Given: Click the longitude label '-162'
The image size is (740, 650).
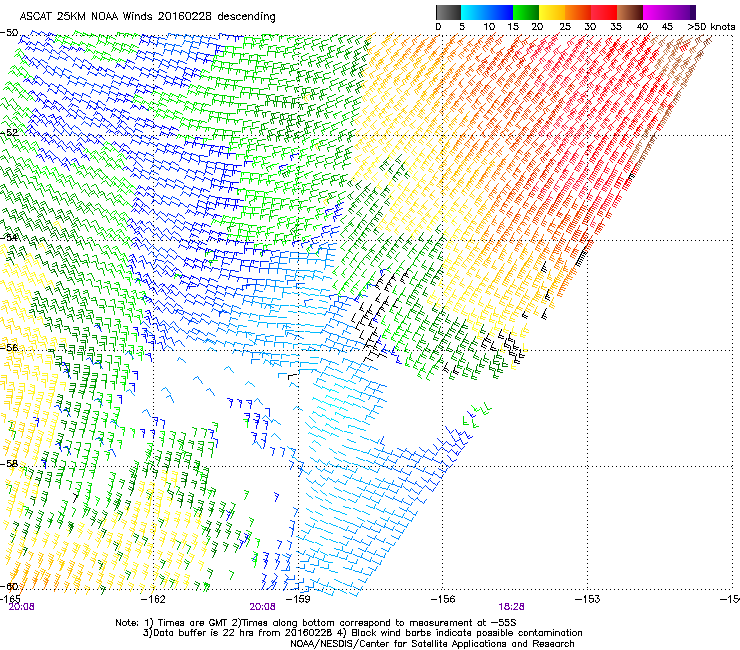Looking at the screenshot, I should 153,599.
